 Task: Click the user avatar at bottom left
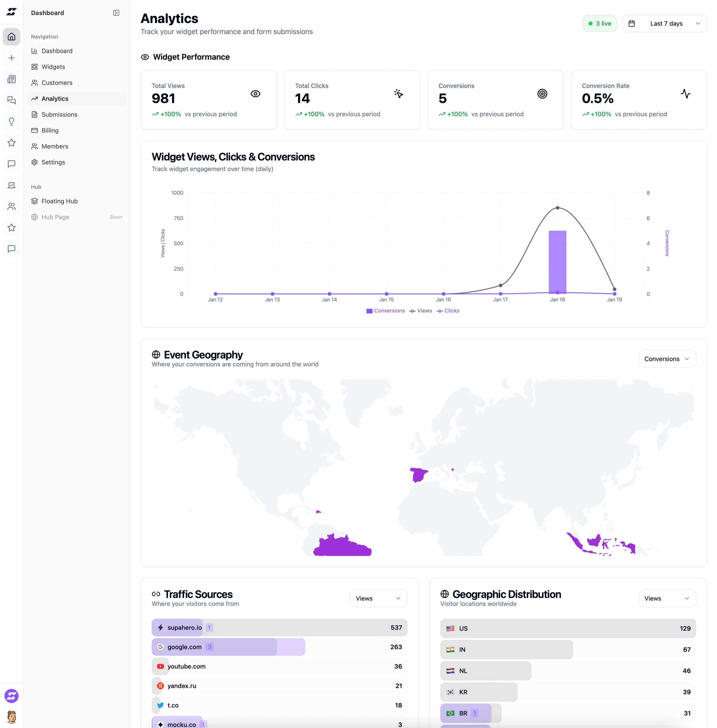pos(12,717)
